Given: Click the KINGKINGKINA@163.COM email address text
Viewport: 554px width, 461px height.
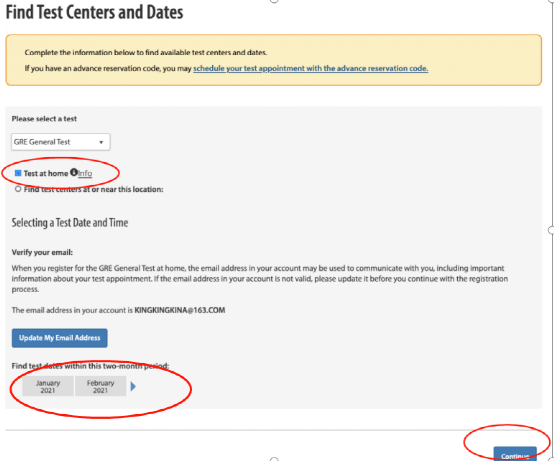Looking at the screenshot, I should click(179, 310).
